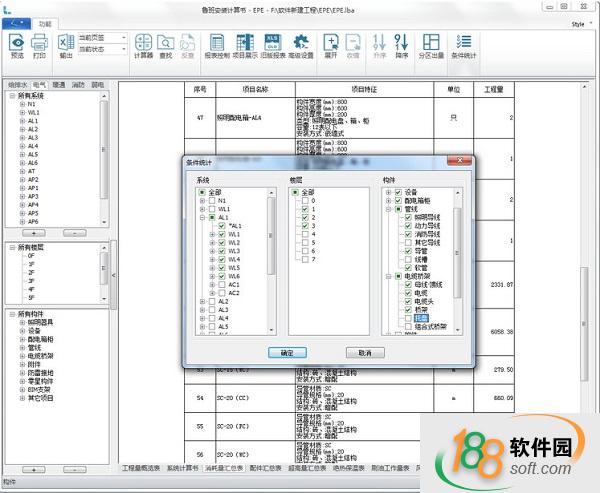Collapse the 电缆桥架 node in dialog
Screen dimensions: 600x493
[388, 276]
